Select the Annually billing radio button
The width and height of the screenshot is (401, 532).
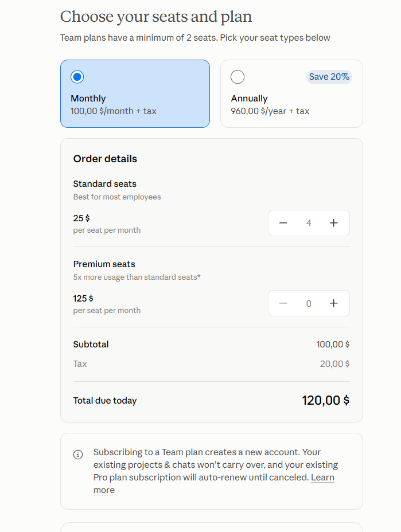[238, 77]
